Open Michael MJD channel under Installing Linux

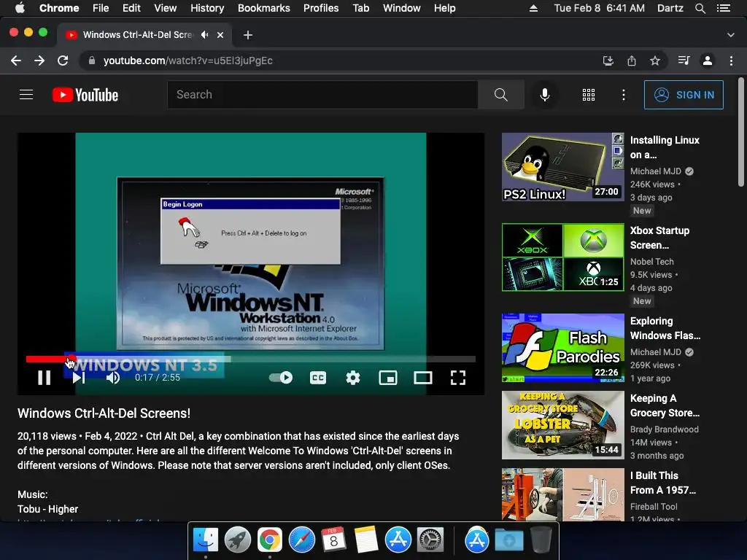pos(656,171)
